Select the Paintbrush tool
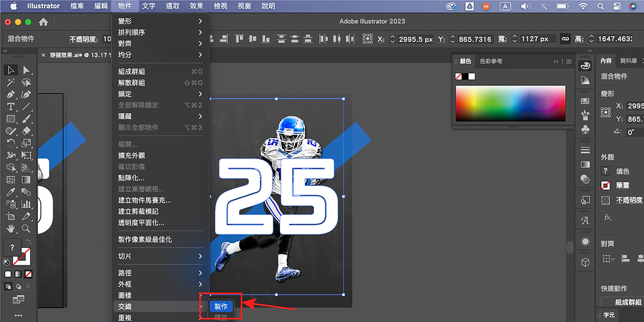Screen dimensions: 644x322 pyautogui.click(x=26, y=119)
